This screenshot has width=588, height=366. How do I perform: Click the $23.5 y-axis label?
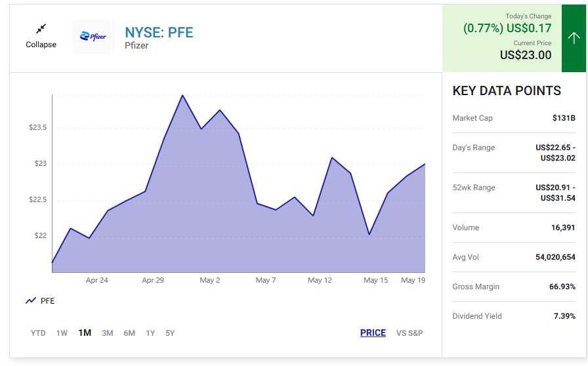tap(38, 127)
